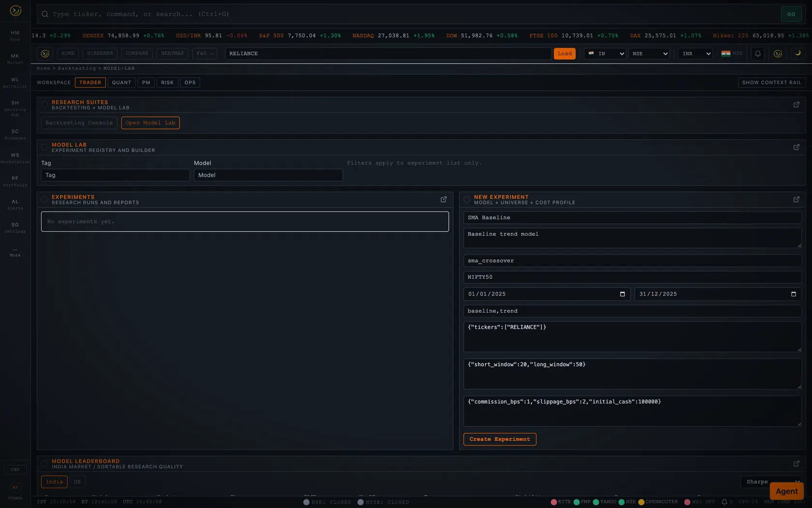Toggle the circle on New Experiment header
Screen dimensions: 812x508
click(467, 199)
